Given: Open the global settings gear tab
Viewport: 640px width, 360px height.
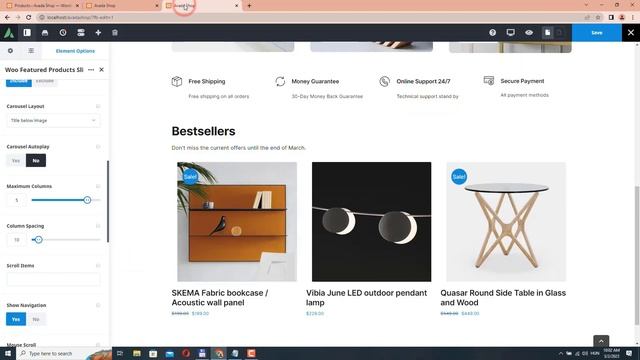Looking at the screenshot, I should [x=10, y=51].
